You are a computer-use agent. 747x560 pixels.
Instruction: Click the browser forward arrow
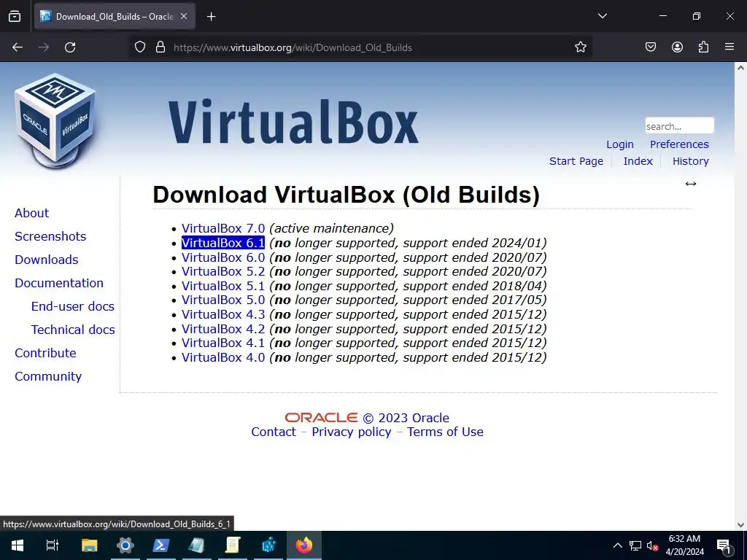(44, 47)
